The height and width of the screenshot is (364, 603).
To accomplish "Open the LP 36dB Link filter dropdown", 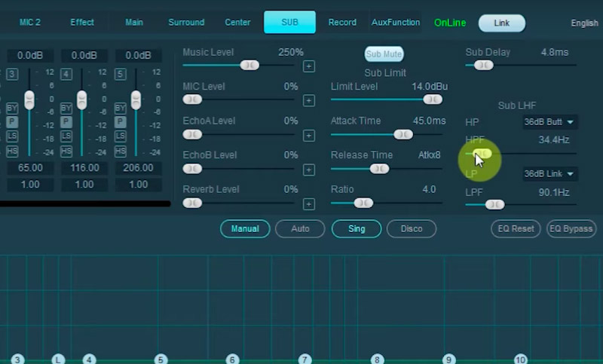I will 549,174.
